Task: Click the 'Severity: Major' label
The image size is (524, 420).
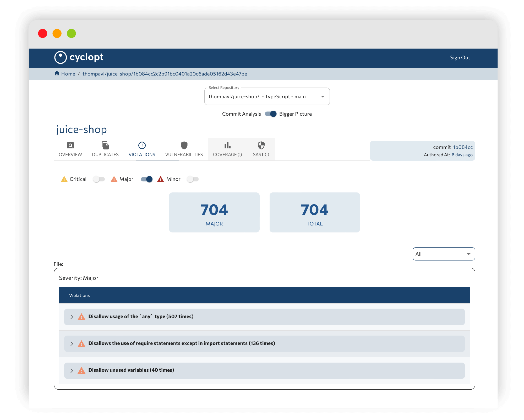Action: click(x=79, y=278)
